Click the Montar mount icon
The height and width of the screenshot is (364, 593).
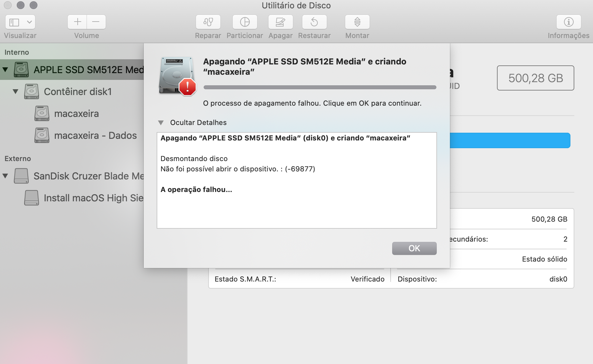(357, 22)
